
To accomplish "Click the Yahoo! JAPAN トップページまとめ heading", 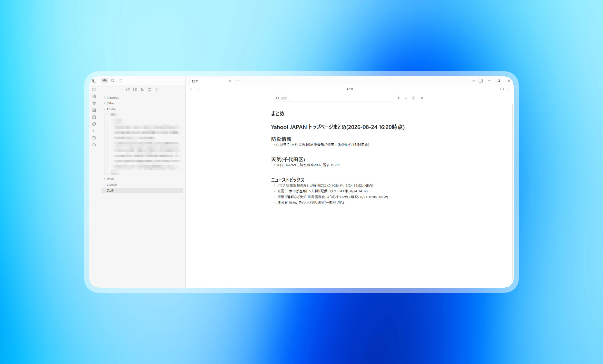I will [338, 127].
